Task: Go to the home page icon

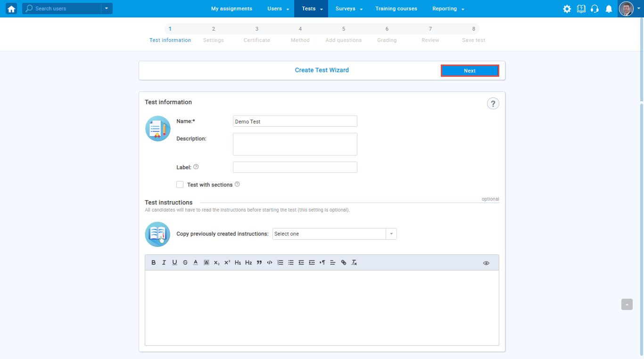Action: [x=11, y=8]
